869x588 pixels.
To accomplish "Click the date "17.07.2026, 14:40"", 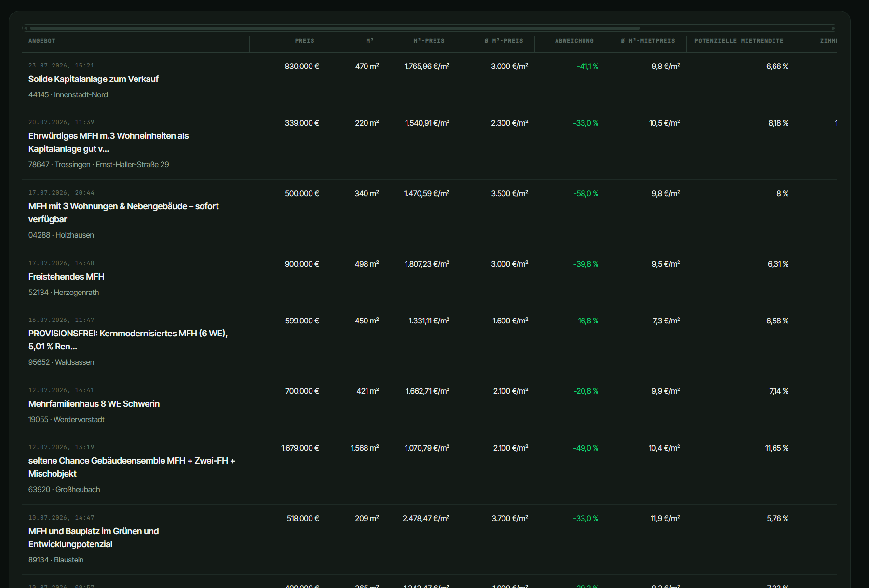I will 61,263.
